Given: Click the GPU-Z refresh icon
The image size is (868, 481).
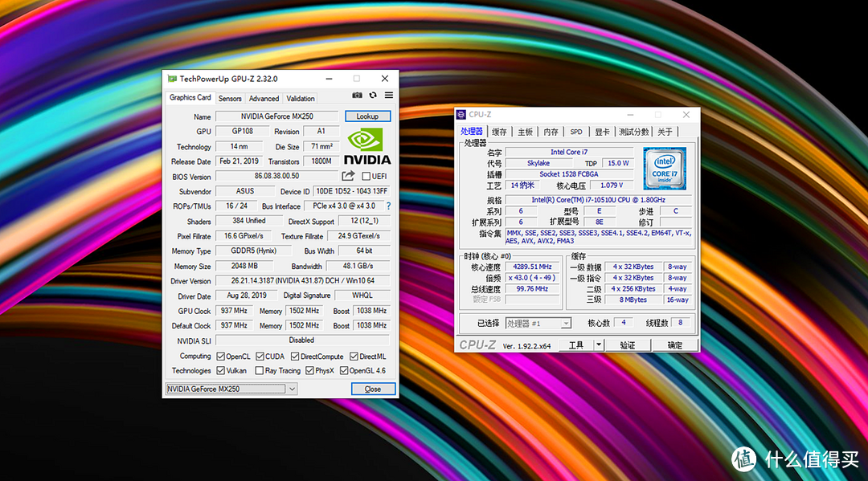Looking at the screenshot, I should click(373, 95).
